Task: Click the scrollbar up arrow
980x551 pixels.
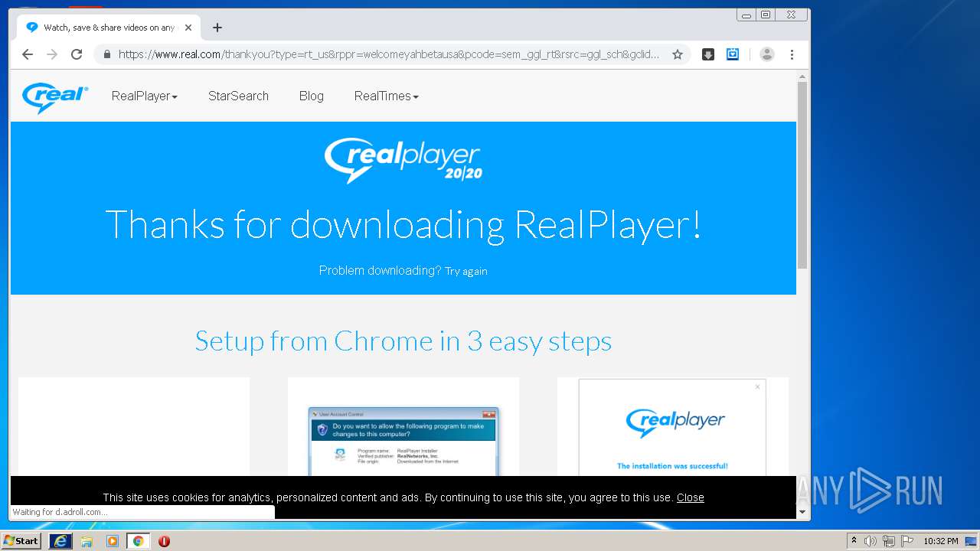Action: 802,77
